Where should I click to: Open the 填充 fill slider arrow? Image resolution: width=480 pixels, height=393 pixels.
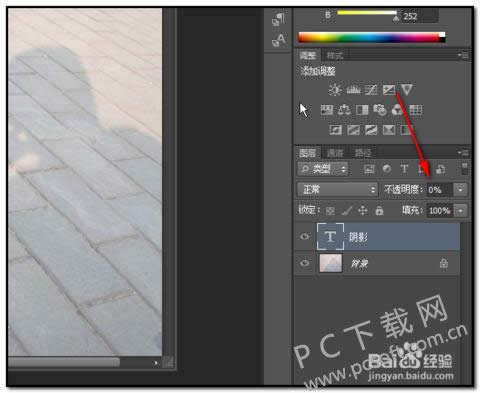(460, 211)
